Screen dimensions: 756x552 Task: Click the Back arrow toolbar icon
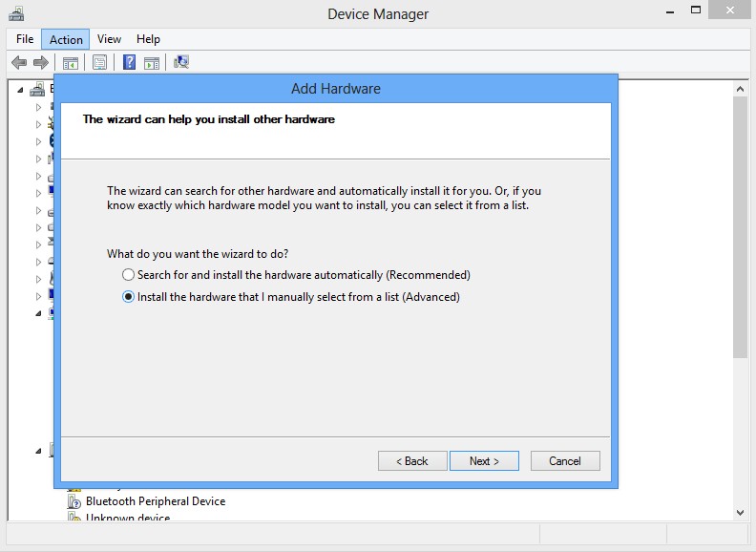point(19,62)
